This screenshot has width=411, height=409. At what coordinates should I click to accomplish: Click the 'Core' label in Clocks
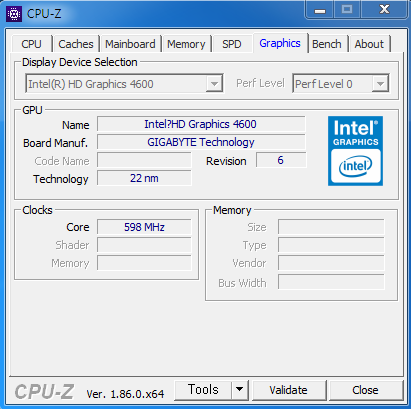[78, 227]
